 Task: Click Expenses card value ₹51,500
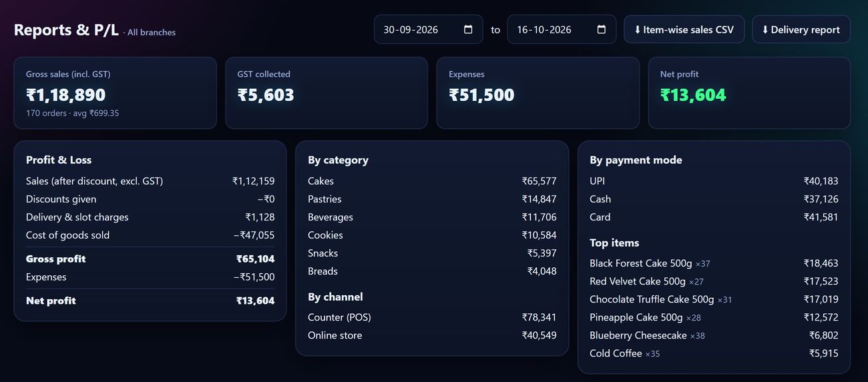(481, 95)
